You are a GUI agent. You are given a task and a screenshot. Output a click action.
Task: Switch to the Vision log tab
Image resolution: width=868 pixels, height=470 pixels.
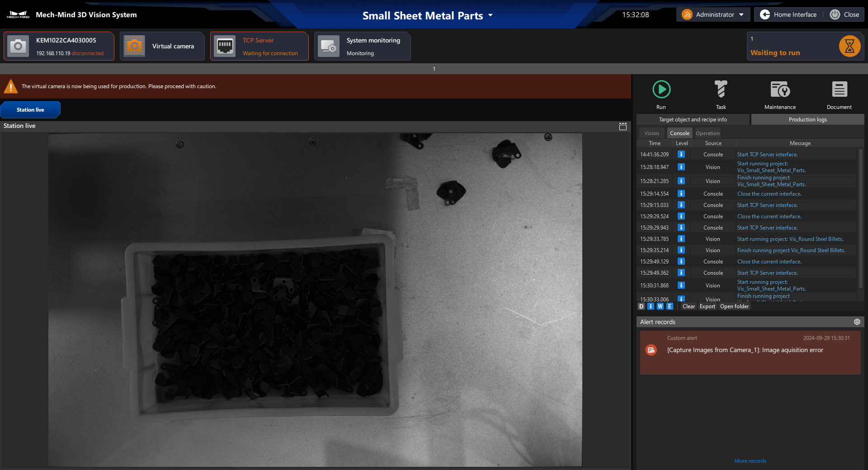(651, 133)
